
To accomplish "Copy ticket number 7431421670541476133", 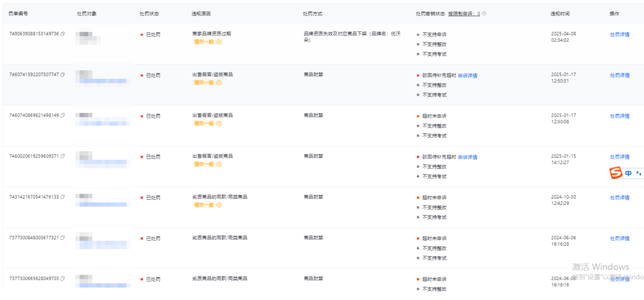I will (x=63, y=197).
